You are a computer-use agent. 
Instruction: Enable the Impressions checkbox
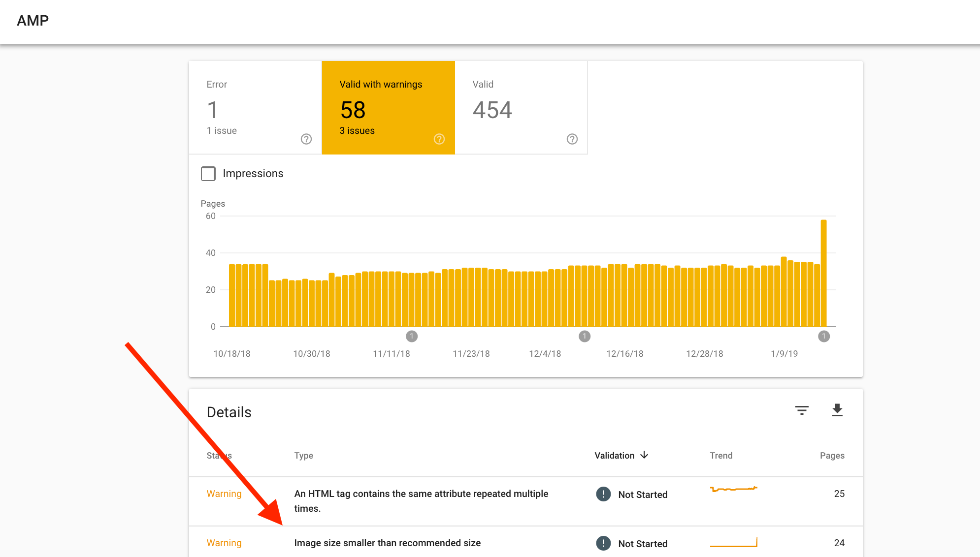click(208, 174)
